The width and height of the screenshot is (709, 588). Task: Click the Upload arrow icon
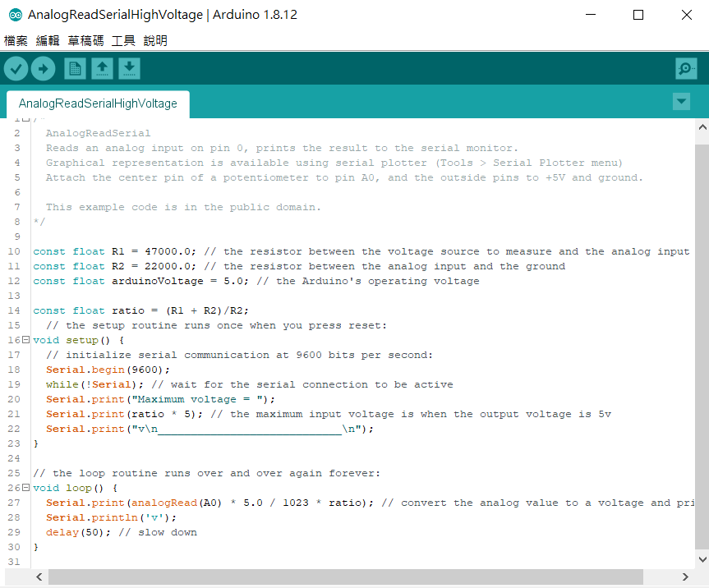[x=43, y=69]
